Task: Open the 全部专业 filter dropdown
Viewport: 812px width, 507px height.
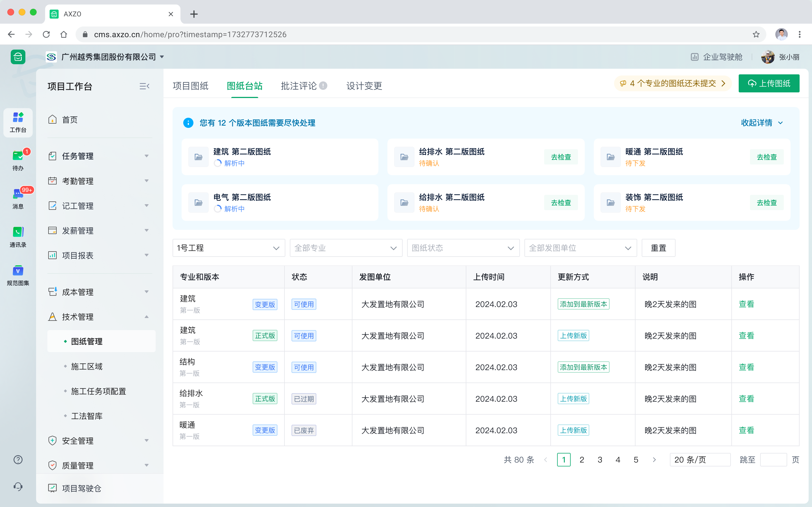Action: [x=346, y=248]
